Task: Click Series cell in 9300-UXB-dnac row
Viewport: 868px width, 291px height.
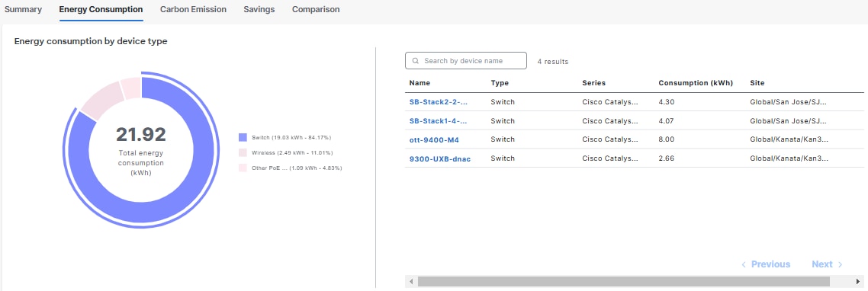Action: pos(610,158)
